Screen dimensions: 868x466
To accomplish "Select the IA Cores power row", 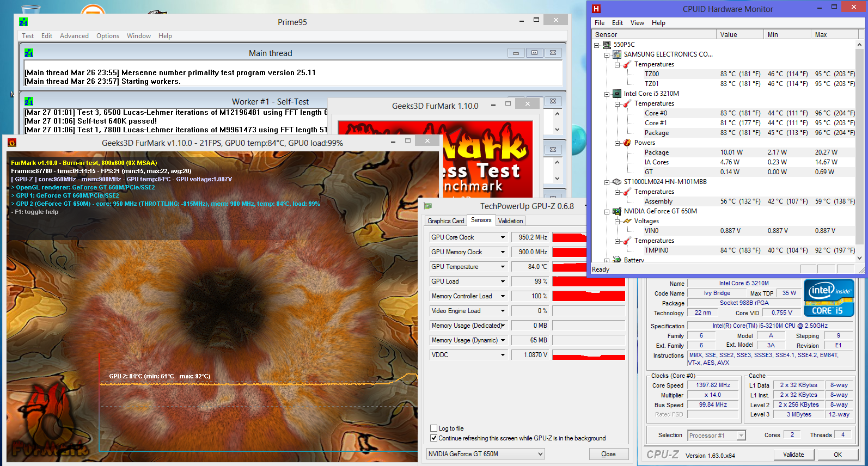I will [724, 162].
